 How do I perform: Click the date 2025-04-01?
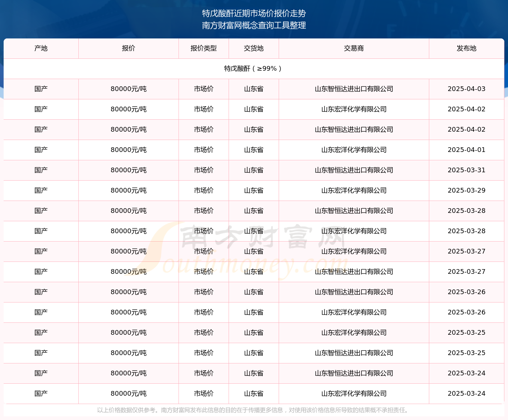[466, 150]
